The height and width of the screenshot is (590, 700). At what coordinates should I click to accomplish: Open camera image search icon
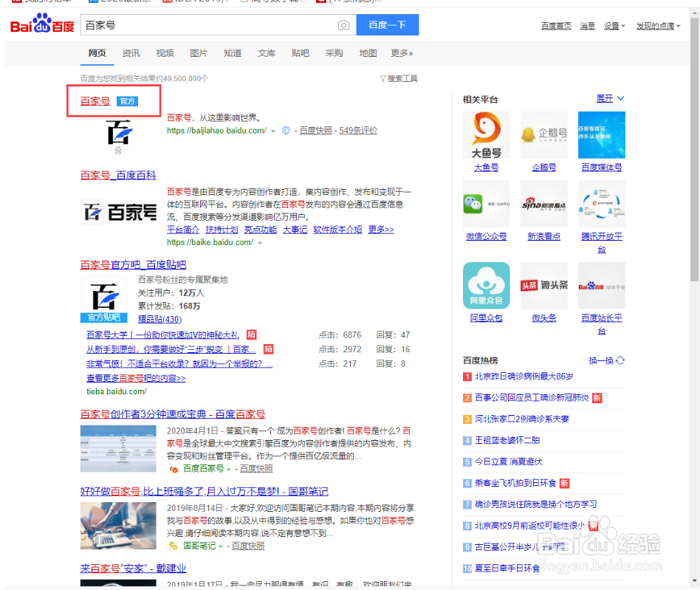(343, 25)
